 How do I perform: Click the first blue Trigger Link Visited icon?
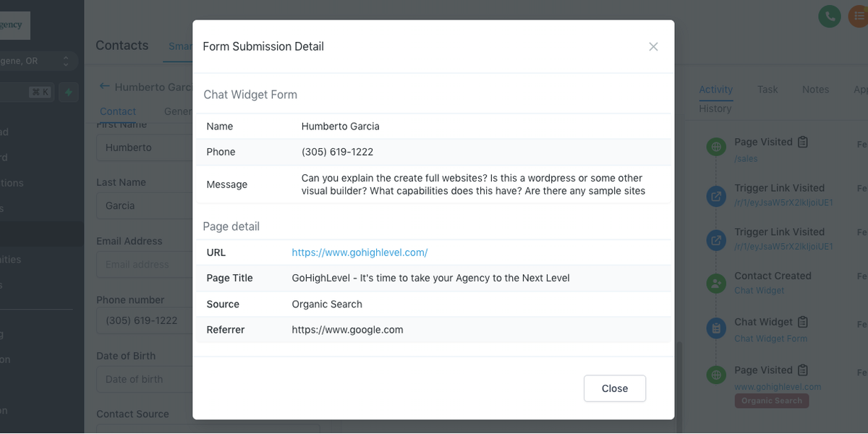(x=716, y=195)
